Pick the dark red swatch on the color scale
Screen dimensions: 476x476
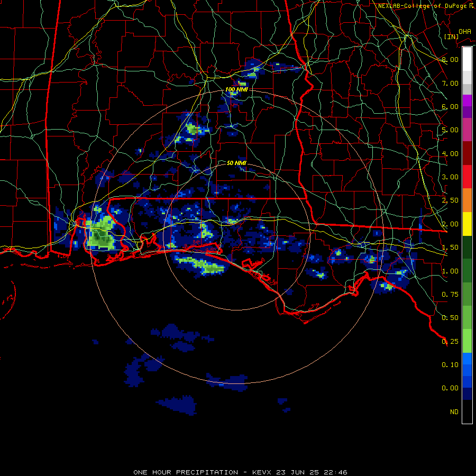click(x=467, y=153)
